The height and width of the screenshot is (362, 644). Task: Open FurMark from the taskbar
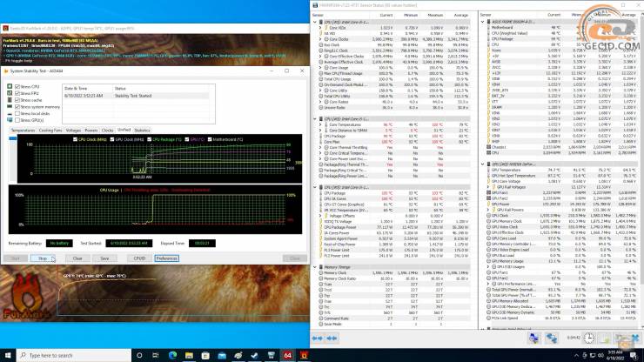point(305,355)
